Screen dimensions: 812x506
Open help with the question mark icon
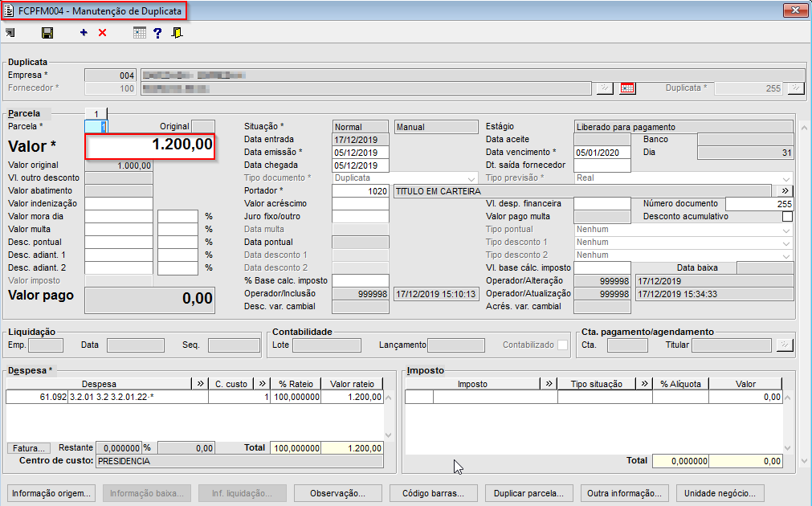pyautogui.click(x=158, y=33)
